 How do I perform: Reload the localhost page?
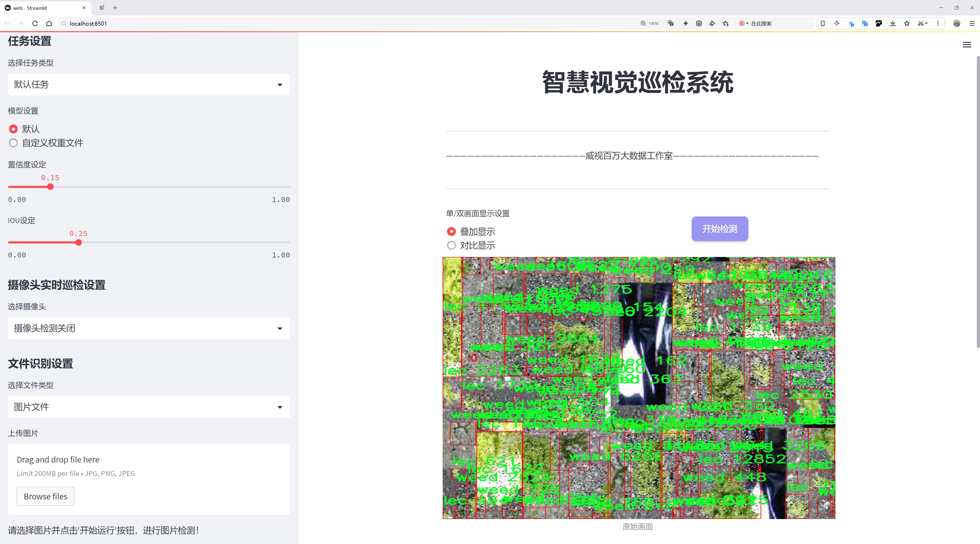[35, 24]
